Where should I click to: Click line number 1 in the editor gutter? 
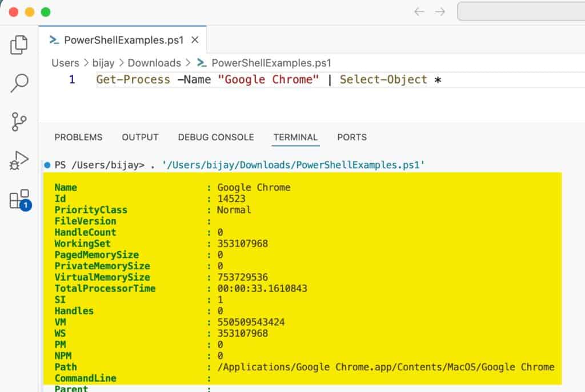click(72, 79)
